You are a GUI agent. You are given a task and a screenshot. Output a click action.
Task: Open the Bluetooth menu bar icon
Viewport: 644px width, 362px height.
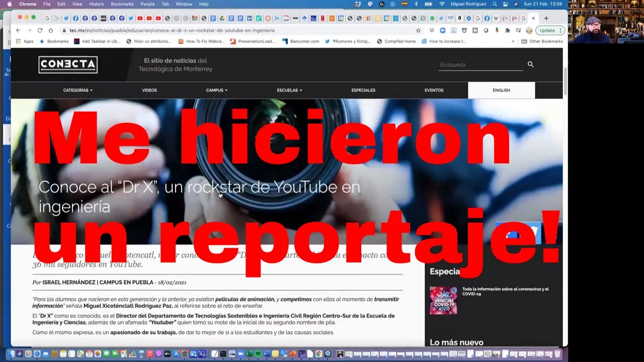pyautogui.click(x=416, y=4)
